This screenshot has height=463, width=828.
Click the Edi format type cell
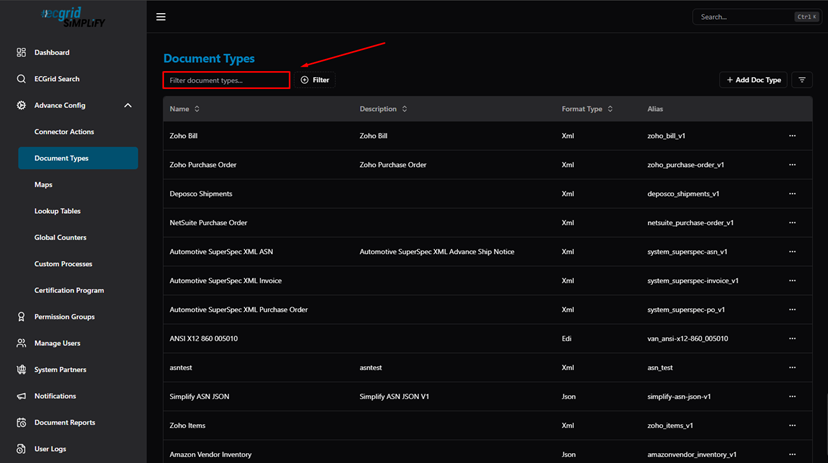click(x=566, y=338)
